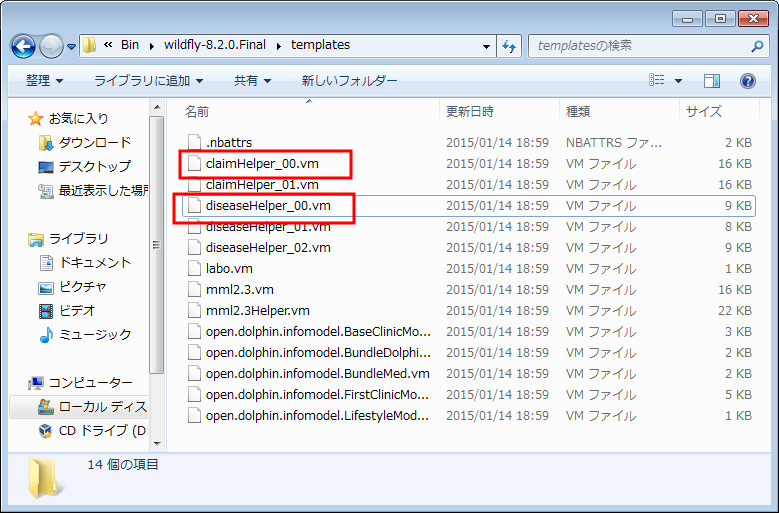Sort by 更新日時 column header
The height and width of the screenshot is (513, 779).
pyautogui.click(x=469, y=111)
